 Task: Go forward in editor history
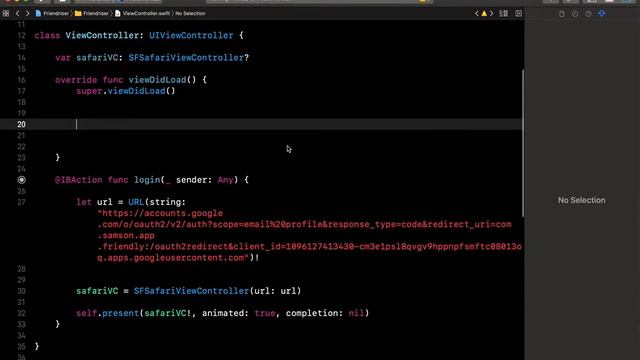(27, 13)
